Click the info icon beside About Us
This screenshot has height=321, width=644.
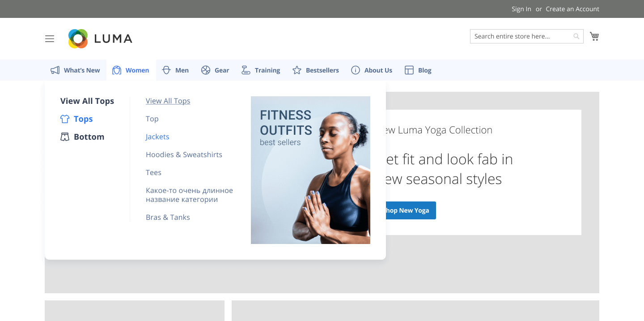[x=356, y=70]
